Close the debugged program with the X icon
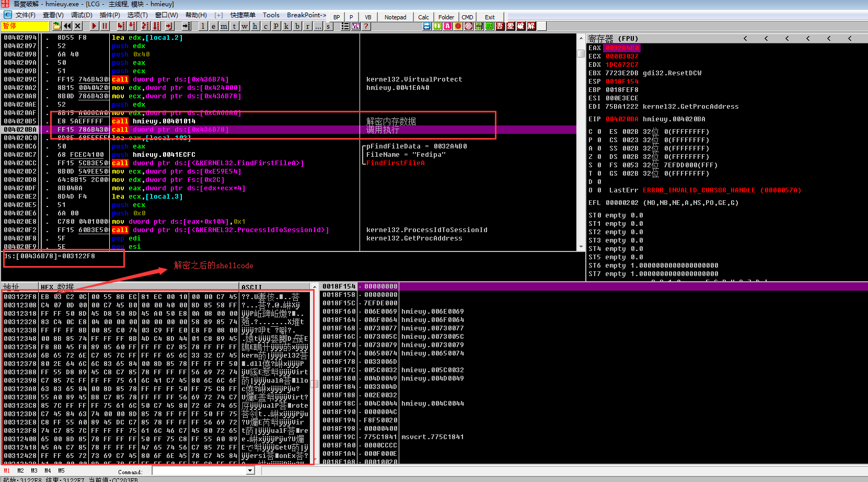 (x=78, y=26)
